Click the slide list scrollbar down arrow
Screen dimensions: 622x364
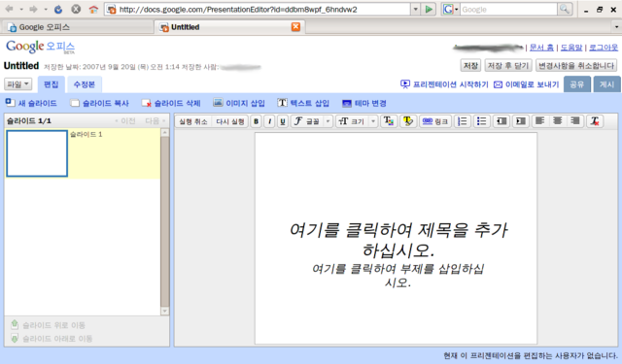click(164, 312)
